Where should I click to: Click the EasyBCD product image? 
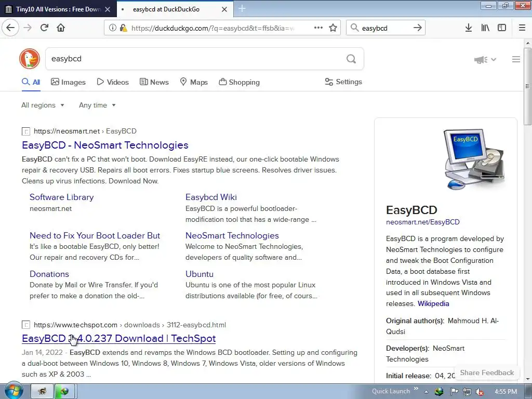(474, 159)
